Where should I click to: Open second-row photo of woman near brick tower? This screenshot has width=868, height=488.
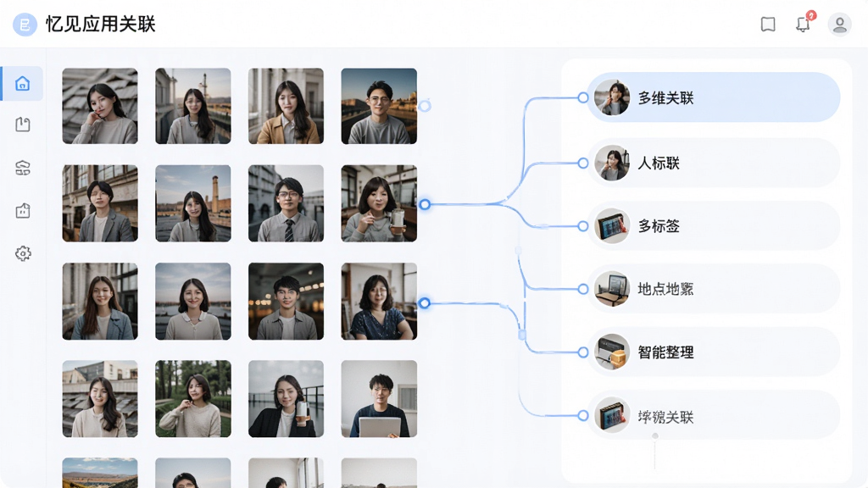pos(192,203)
